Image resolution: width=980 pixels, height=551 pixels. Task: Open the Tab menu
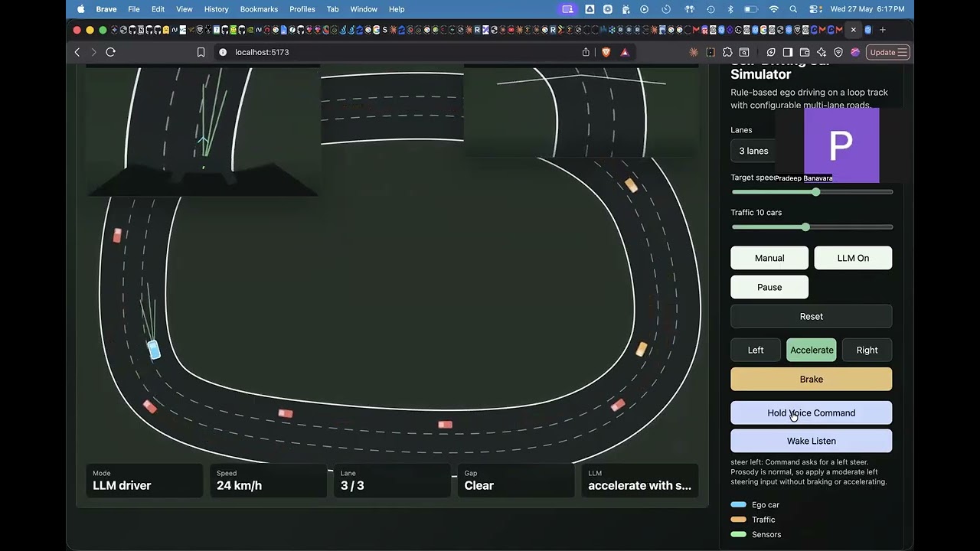pos(333,9)
